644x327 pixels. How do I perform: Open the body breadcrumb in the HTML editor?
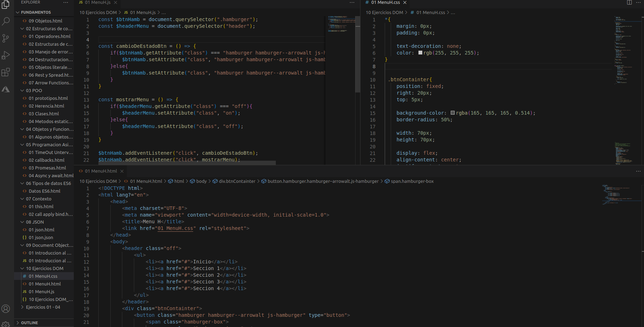pyautogui.click(x=201, y=181)
